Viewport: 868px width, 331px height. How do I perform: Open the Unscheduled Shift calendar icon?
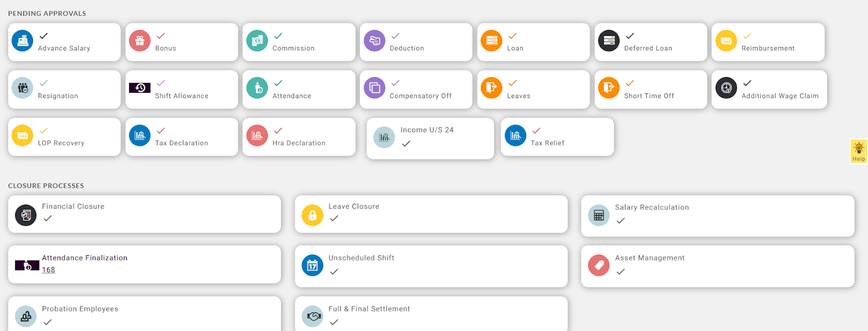click(312, 265)
